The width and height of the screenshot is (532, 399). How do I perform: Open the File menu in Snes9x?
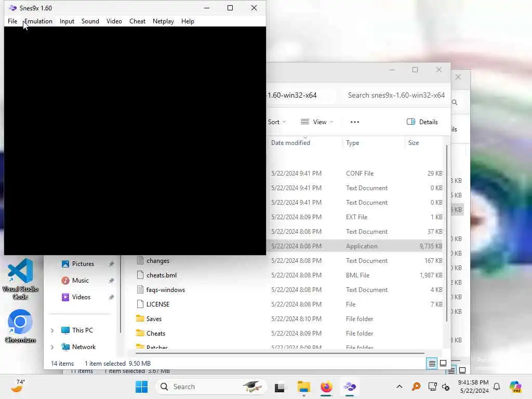pyautogui.click(x=12, y=21)
